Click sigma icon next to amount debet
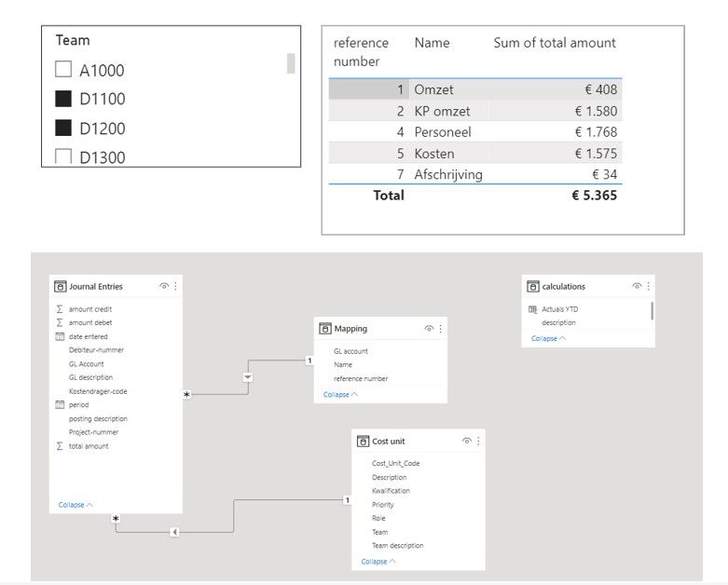Viewport: 728px width, 585px height. (60, 322)
